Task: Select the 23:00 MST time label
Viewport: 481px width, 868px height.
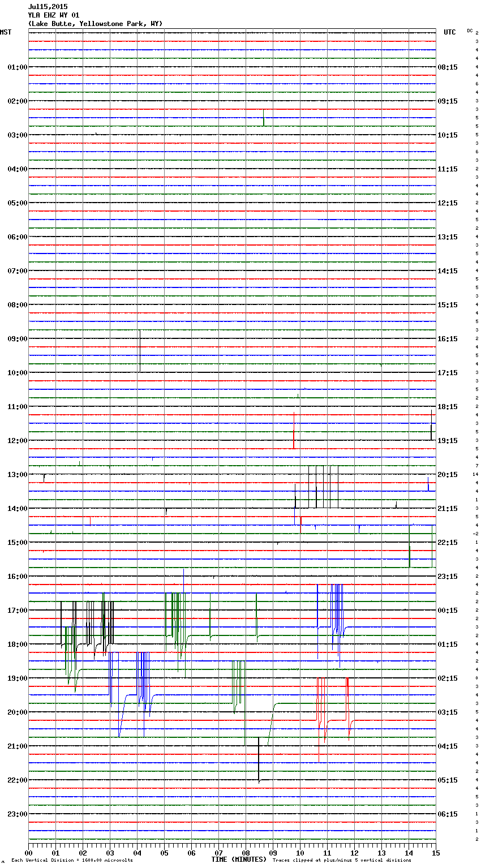Action: [x=18, y=814]
